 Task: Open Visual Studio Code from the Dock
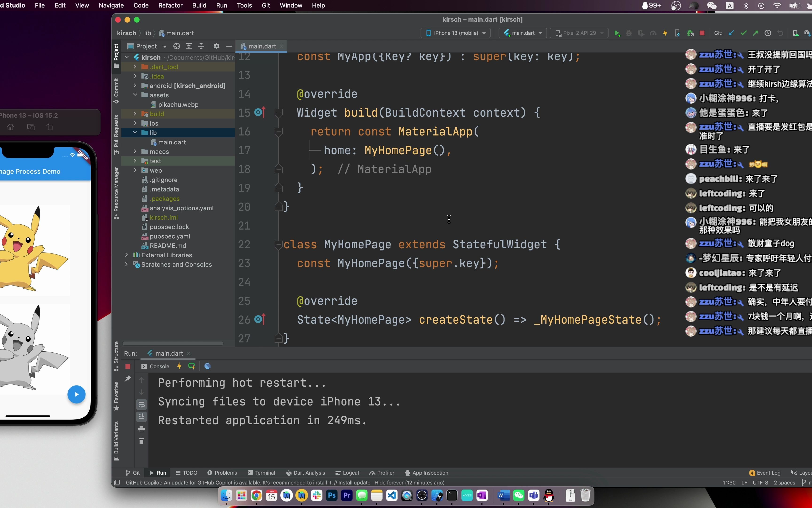[x=392, y=495]
